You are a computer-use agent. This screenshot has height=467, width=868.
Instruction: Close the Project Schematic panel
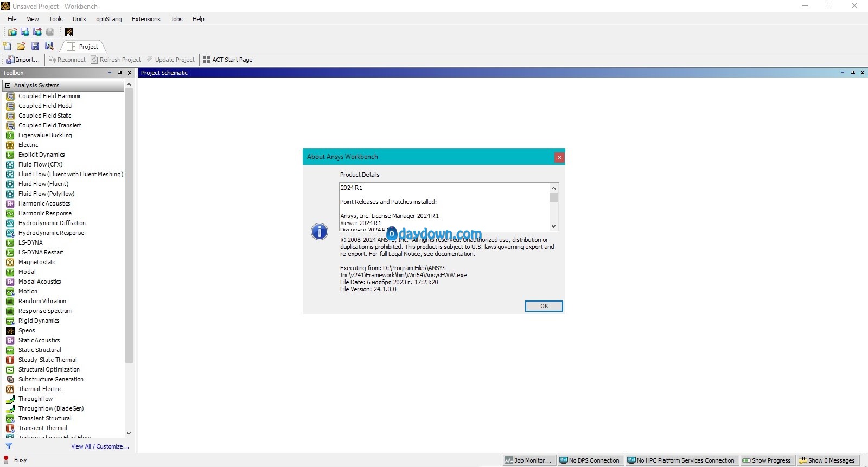point(863,73)
